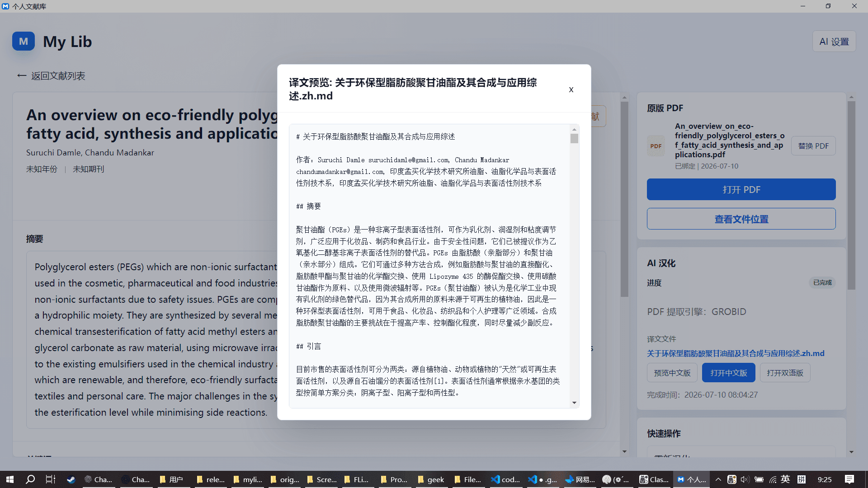Click the ## 引言 heading in preview
868x488 pixels.
(x=308, y=347)
